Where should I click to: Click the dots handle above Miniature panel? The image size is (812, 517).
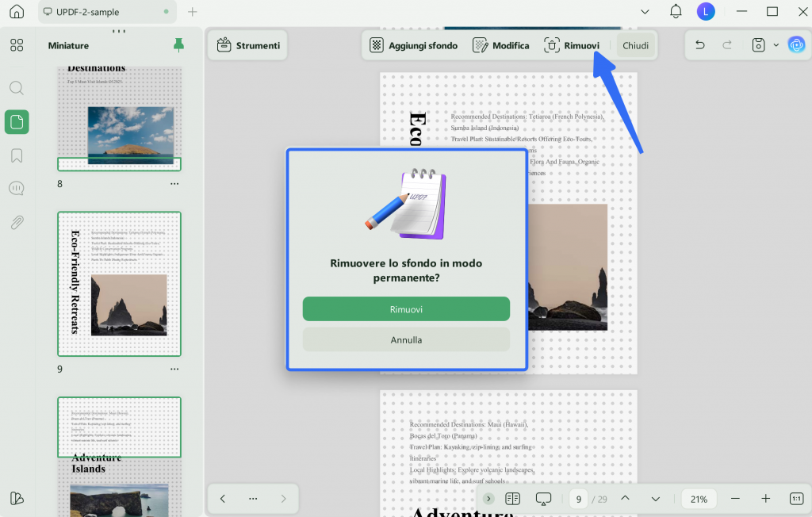tap(119, 31)
